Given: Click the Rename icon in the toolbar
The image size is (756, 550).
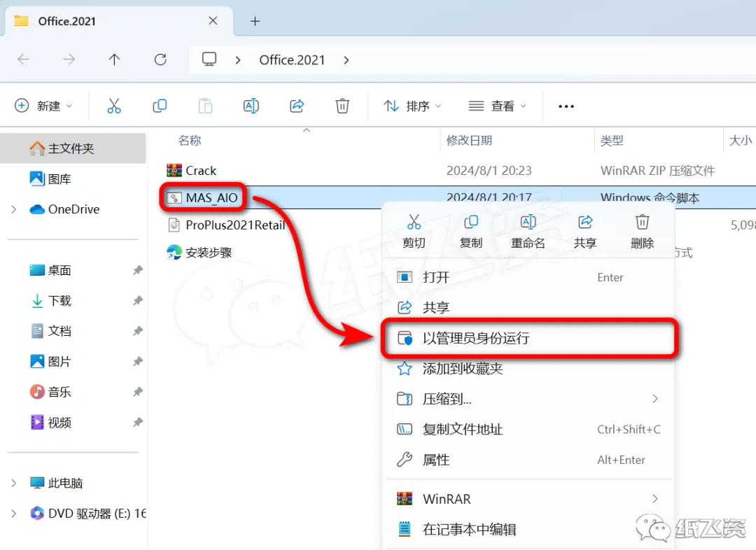Looking at the screenshot, I should click(x=251, y=106).
